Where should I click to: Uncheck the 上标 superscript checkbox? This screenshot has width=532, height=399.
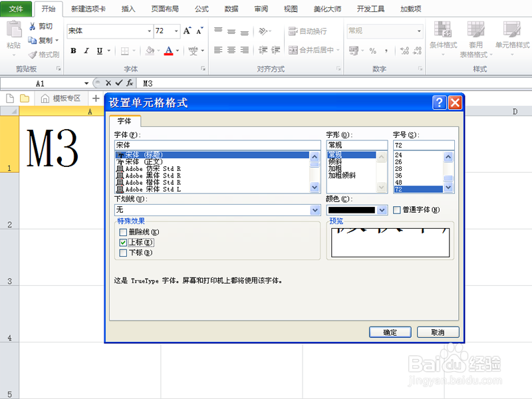click(123, 242)
